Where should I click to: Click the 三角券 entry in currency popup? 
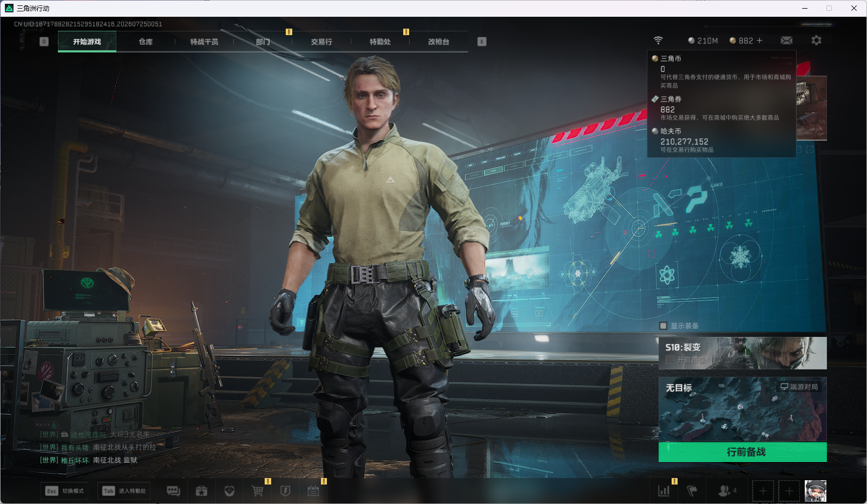tap(721, 108)
